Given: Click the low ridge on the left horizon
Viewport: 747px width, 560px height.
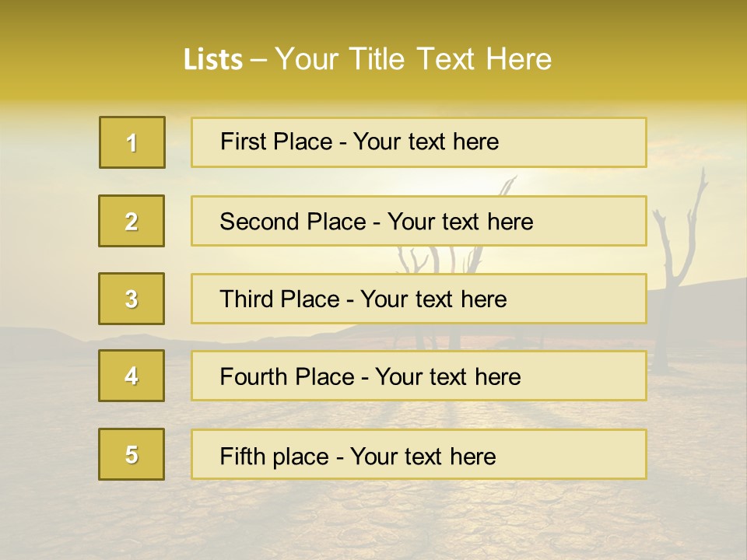Looking at the screenshot, I should pyautogui.click(x=47, y=336).
